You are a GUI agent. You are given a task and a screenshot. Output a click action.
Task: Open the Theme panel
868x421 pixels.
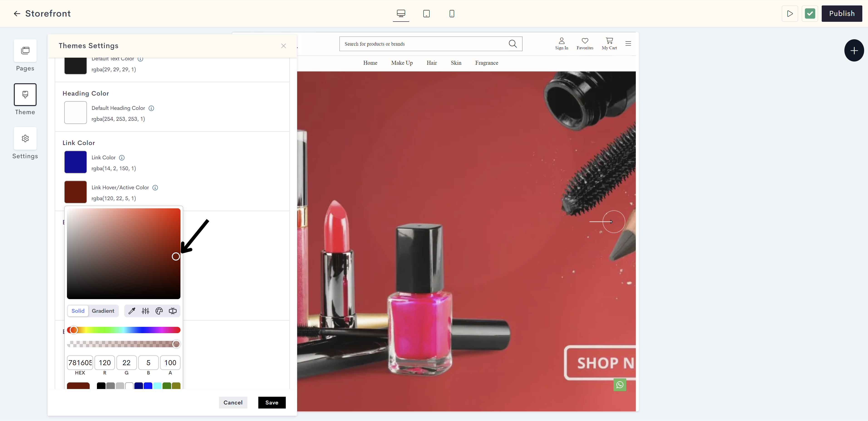tap(25, 95)
